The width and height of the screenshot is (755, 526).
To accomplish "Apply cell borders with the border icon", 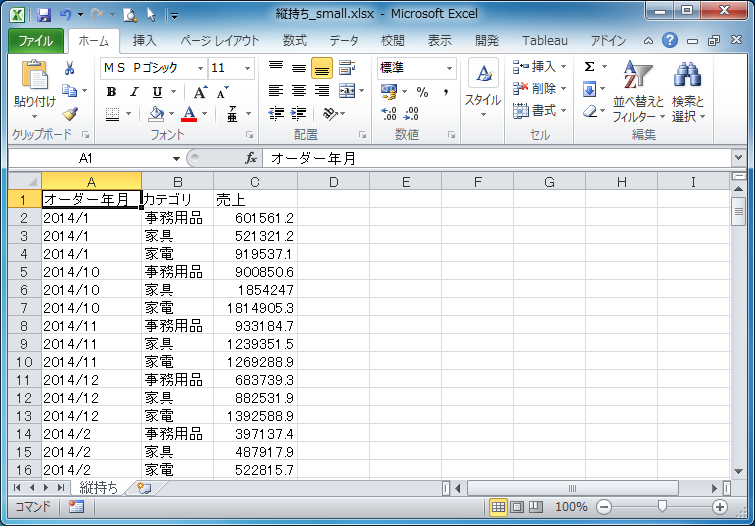I will [x=112, y=114].
